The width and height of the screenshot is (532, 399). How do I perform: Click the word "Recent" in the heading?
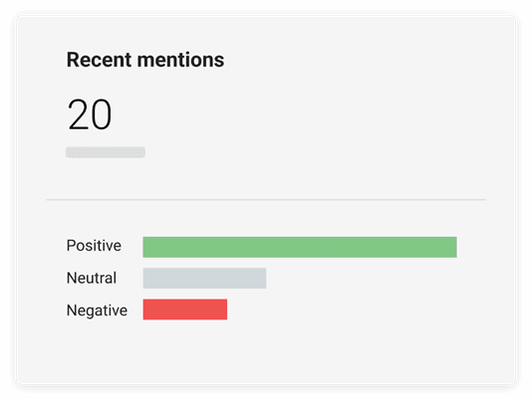[x=99, y=60]
